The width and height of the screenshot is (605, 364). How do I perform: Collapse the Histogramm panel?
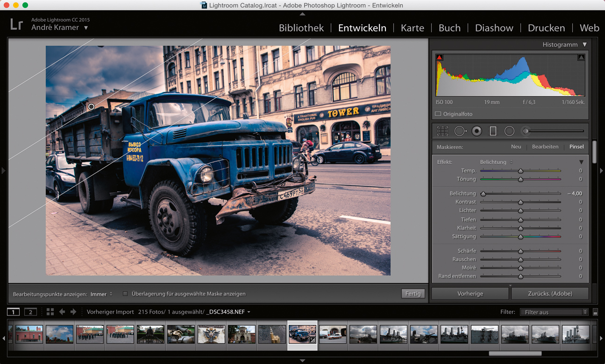click(584, 45)
